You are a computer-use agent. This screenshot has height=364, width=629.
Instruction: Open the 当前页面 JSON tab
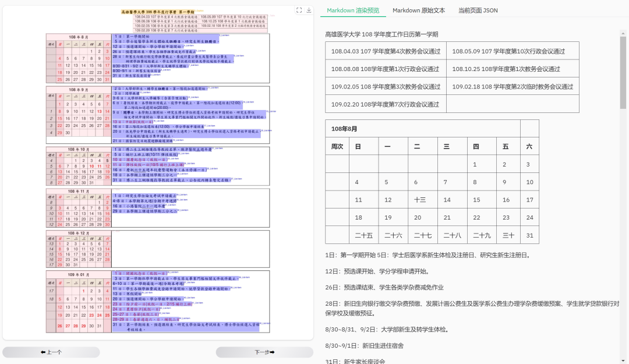[x=479, y=10]
